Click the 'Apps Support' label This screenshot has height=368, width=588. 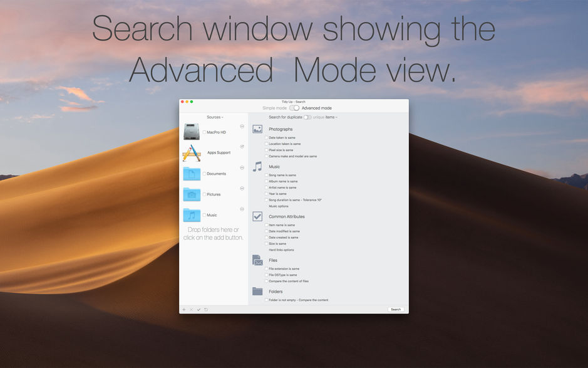pos(219,152)
